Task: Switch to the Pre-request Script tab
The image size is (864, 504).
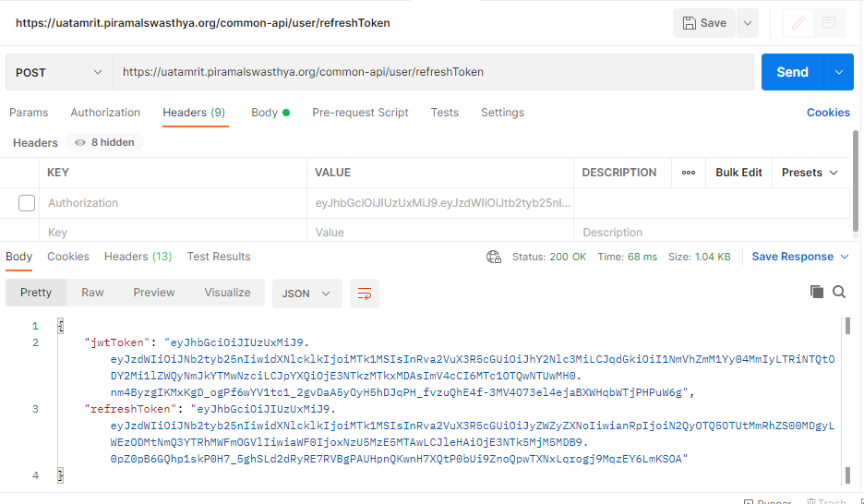Action: point(360,113)
